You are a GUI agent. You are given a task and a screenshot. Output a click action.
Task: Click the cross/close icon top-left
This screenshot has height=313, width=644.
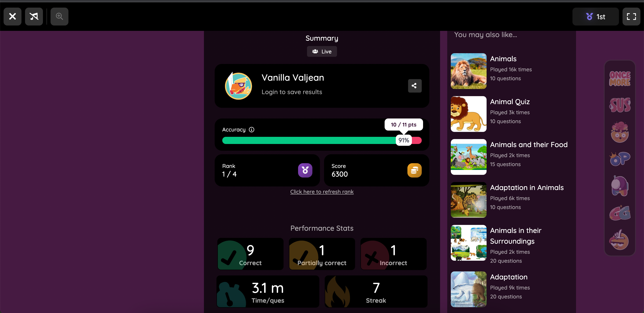coord(12,16)
